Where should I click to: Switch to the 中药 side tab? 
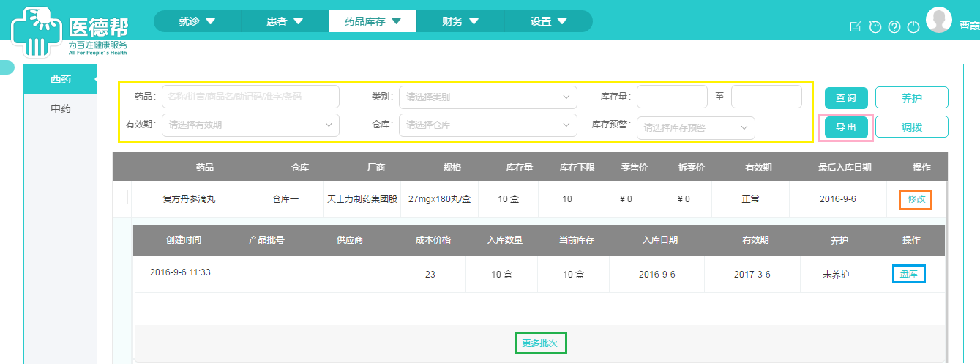pyautogui.click(x=61, y=108)
